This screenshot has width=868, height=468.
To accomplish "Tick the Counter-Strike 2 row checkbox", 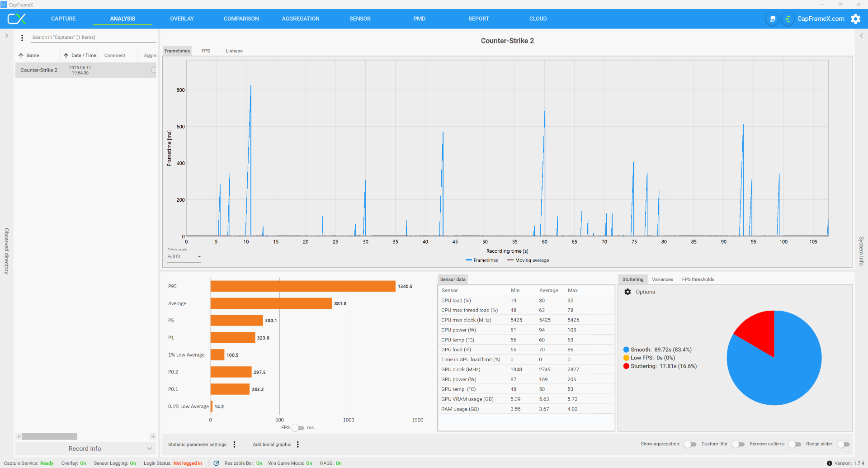I will coord(154,70).
